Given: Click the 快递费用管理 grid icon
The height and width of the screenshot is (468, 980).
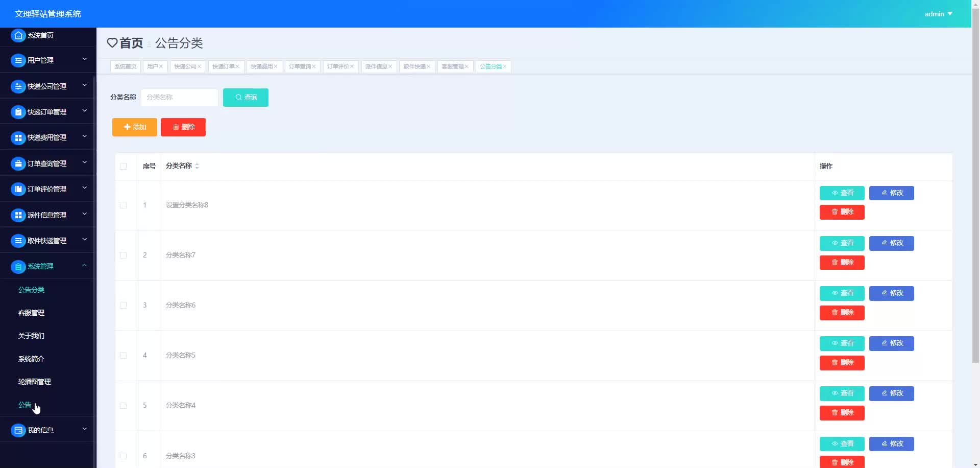Looking at the screenshot, I should tap(18, 137).
